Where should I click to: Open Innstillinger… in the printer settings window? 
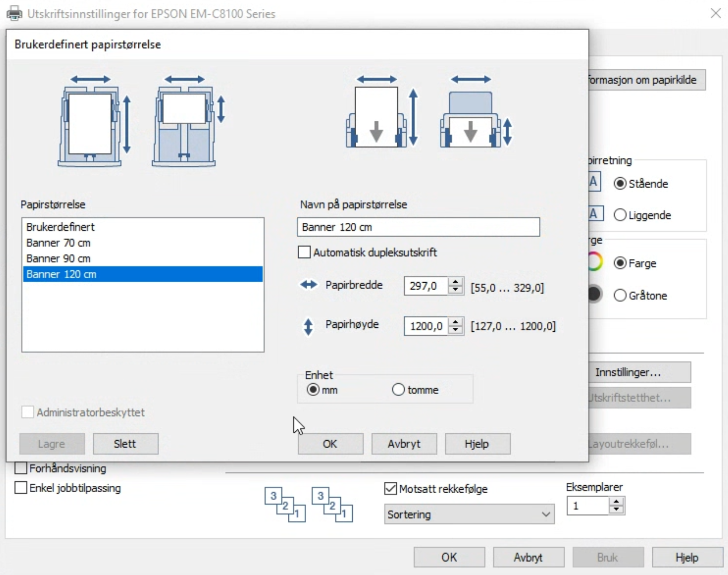[x=640, y=372]
